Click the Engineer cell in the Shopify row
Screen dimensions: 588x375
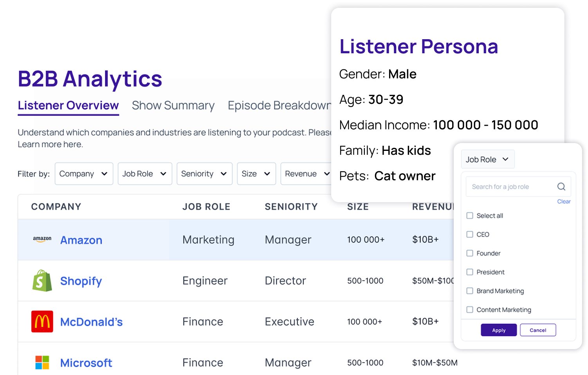(x=205, y=281)
